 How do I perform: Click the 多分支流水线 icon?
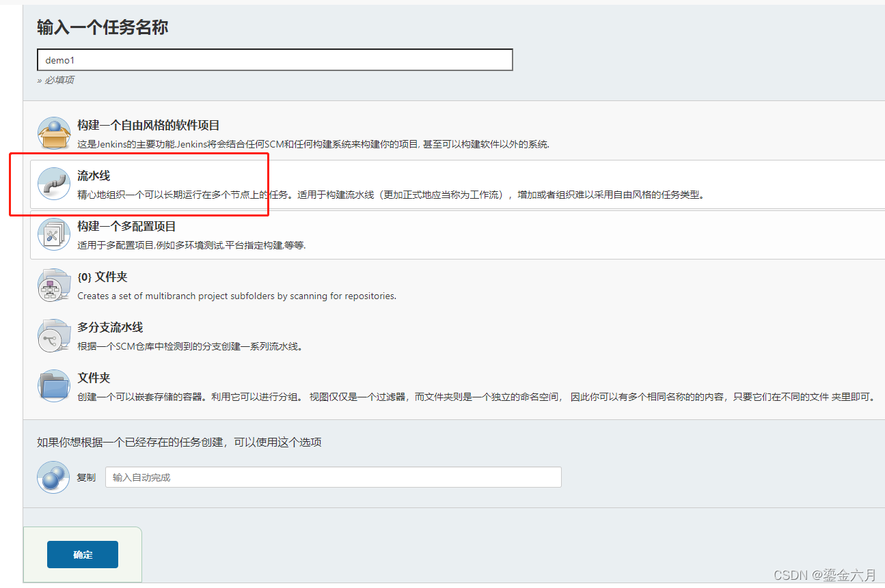(53, 336)
